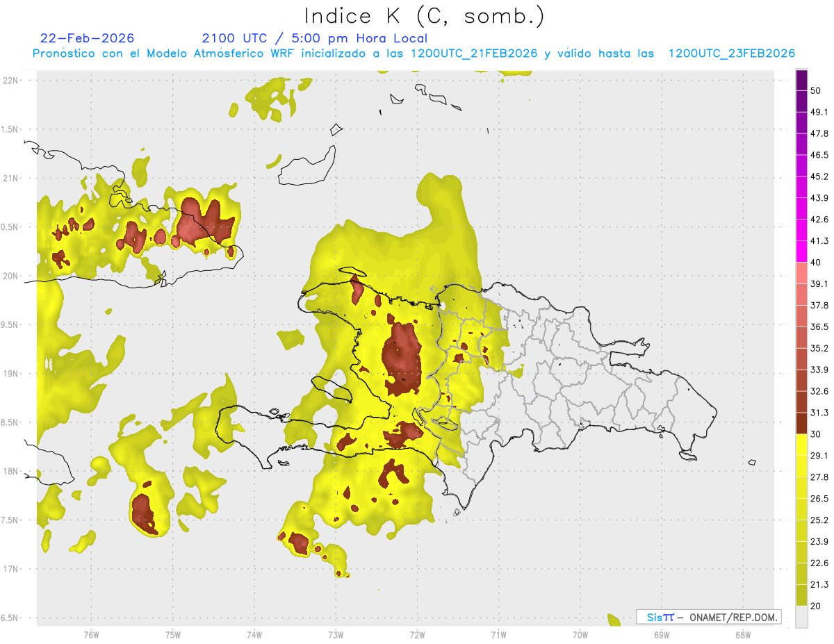Pick the dark brown swatch between 30 and 31.3
Image resolution: width=834 pixels, height=644 pixels.
[801, 424]
